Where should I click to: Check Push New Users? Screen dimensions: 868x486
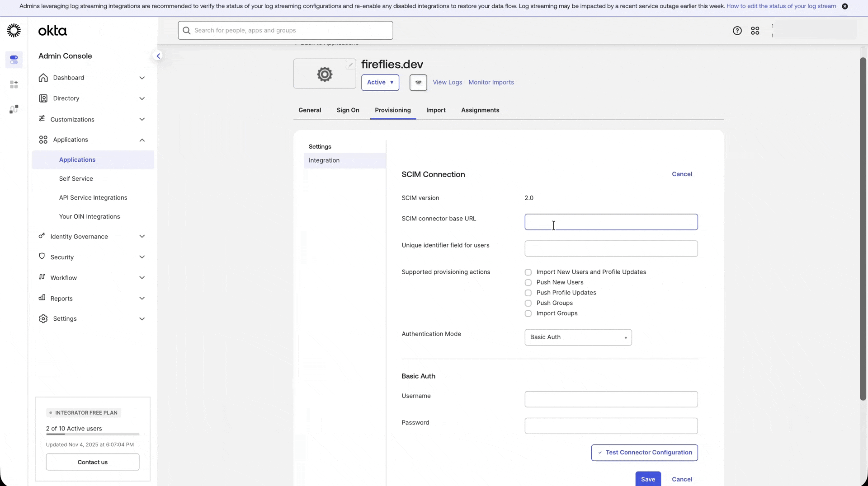click(528, 283)
